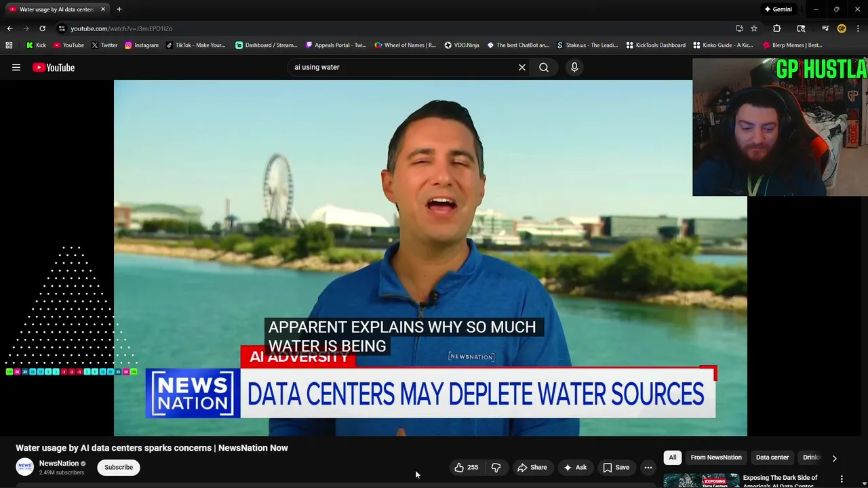Image resolution: width=868 pixels, height=488 pixels.
Task: Open the Chrome profile avatar
Action: point(842,28)
